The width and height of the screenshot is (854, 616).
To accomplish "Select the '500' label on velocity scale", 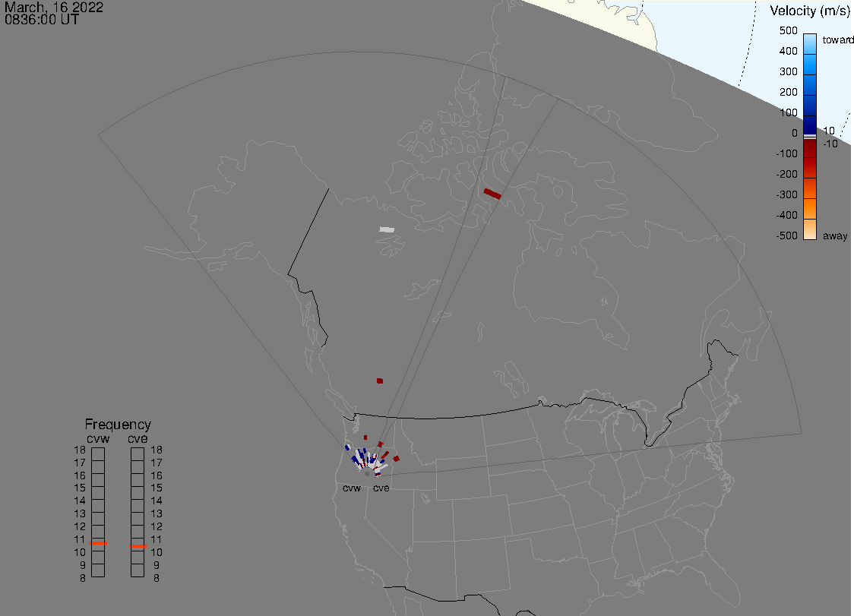I will (788, 30).
